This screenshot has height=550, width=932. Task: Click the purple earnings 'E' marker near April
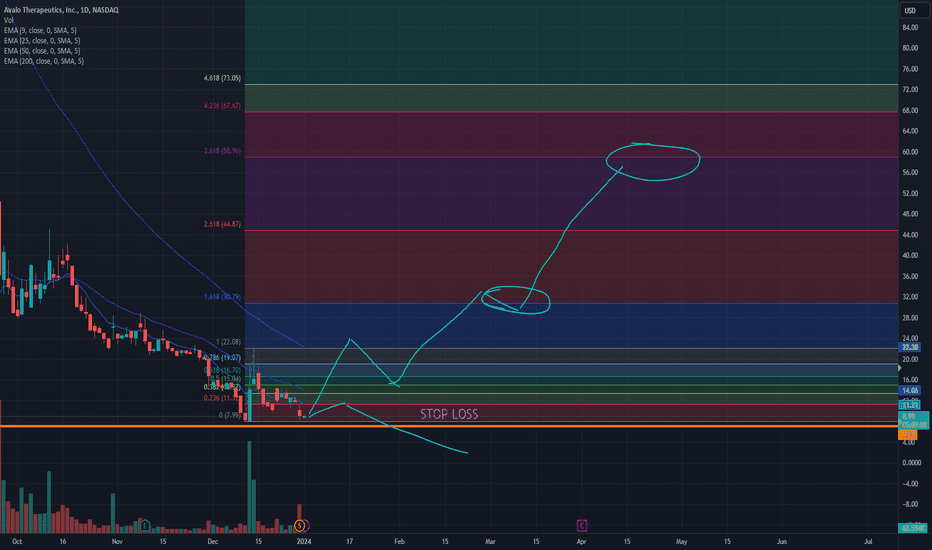pyautogui.click(x=581, y=526)
